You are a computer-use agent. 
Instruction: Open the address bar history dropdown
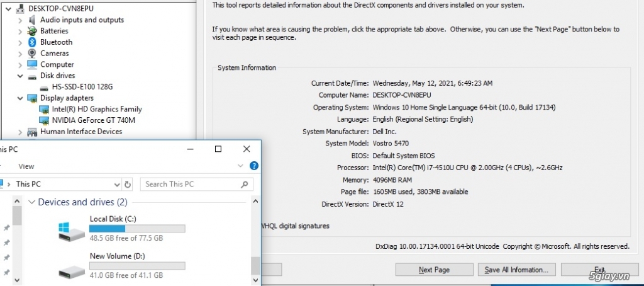click(x=117, y=185)
